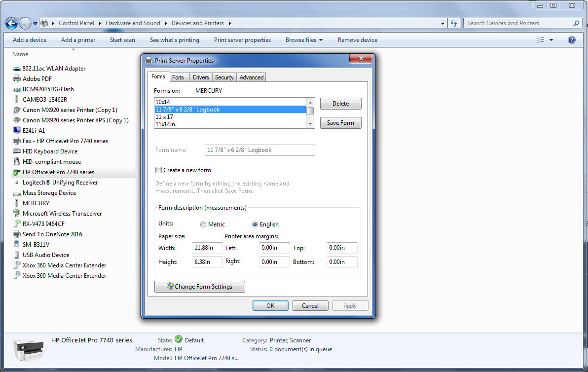Click Print server properties in the toolbar

(242, 40)
